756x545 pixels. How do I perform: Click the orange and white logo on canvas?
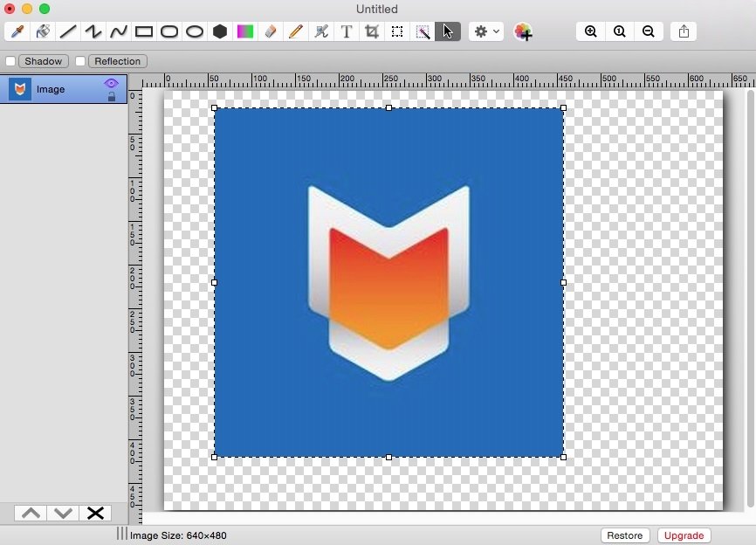(x=388, y=283)
